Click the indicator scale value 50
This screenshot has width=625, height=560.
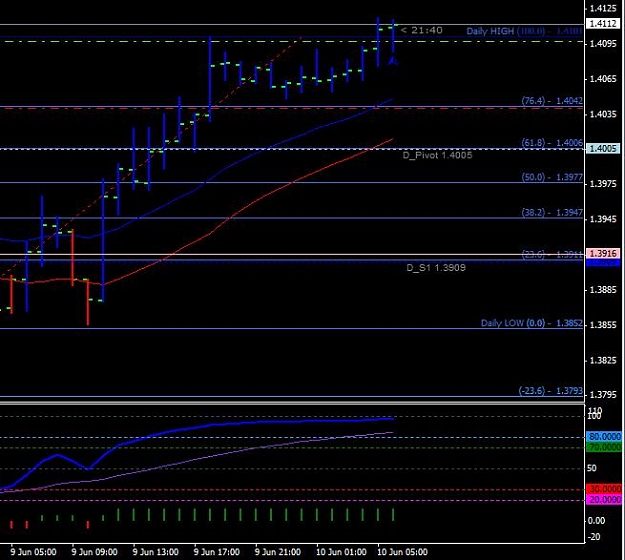coord(592,468)
